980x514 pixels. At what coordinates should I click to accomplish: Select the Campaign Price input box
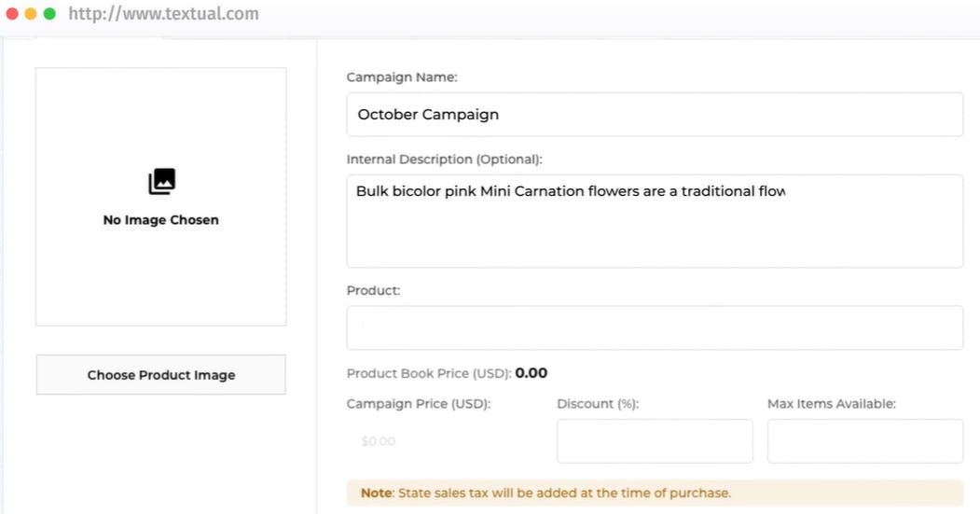[x=446, y=440]
